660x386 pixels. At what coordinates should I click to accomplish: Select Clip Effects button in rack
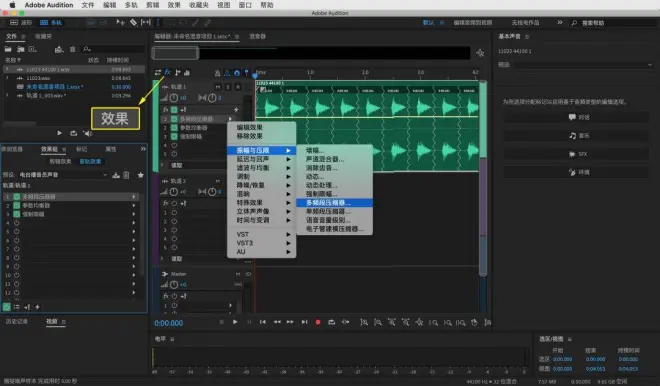[60, 162]
